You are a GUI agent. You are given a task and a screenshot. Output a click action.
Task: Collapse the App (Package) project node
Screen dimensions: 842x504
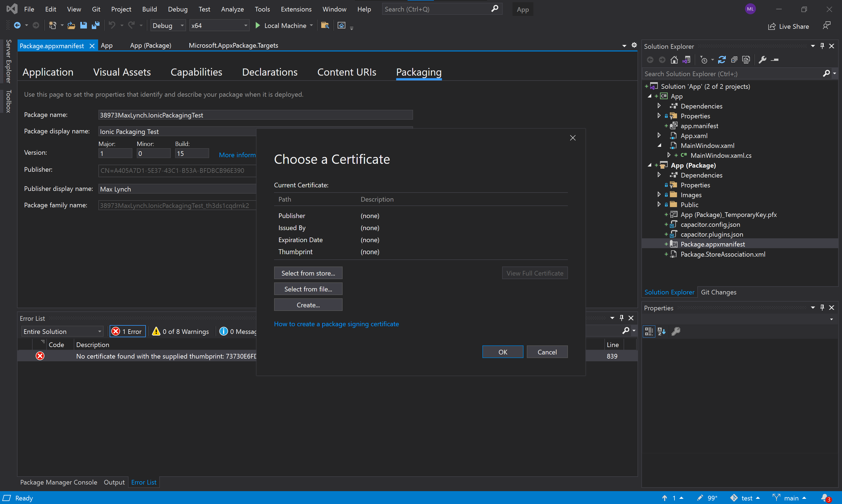tap(649, 165)
